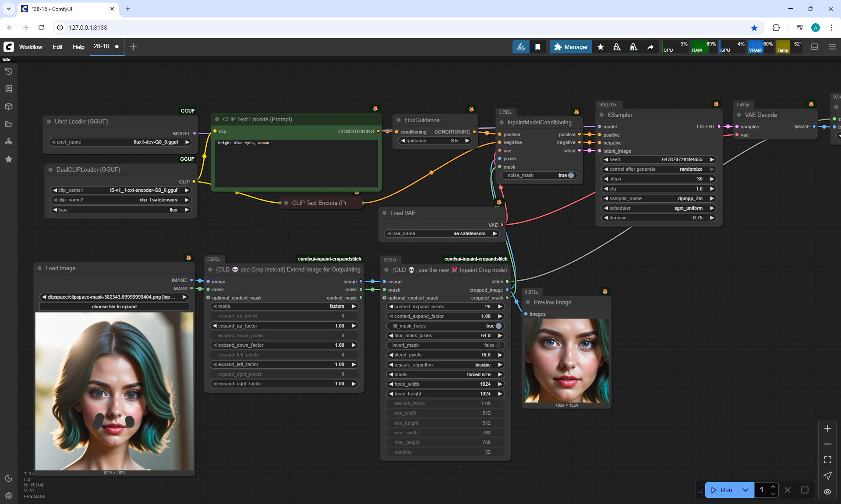This screenshot has width=841, height=504.
Task: Toggle dark theme moon icon
Action: (9, 478)
